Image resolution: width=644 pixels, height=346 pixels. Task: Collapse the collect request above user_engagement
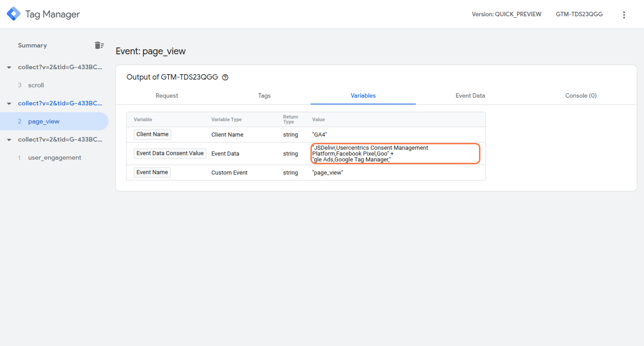(x=9, y=140)
